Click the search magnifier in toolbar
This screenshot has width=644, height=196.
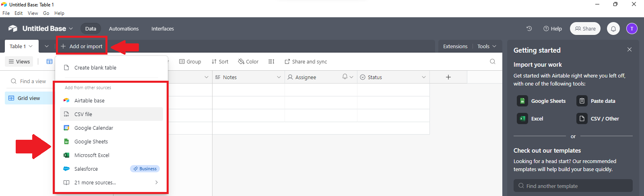[493, 61]
